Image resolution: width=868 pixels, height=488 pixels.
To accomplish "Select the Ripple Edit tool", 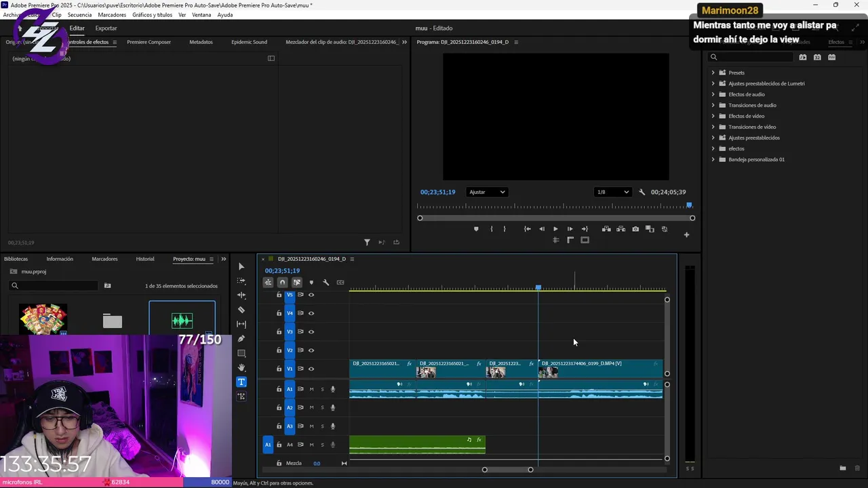I will pos(241,295).
